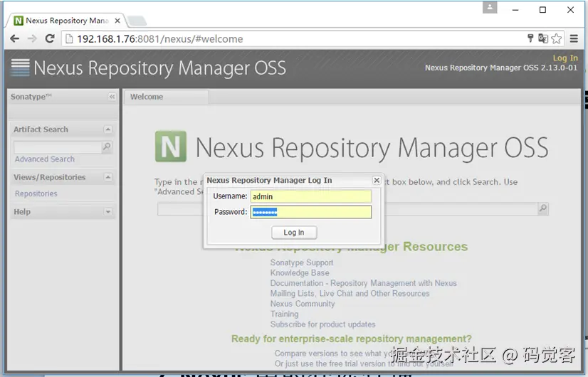Viewport: 588px width, 377px height.
Task: Click Log In link in header
Action: (565, 58)
